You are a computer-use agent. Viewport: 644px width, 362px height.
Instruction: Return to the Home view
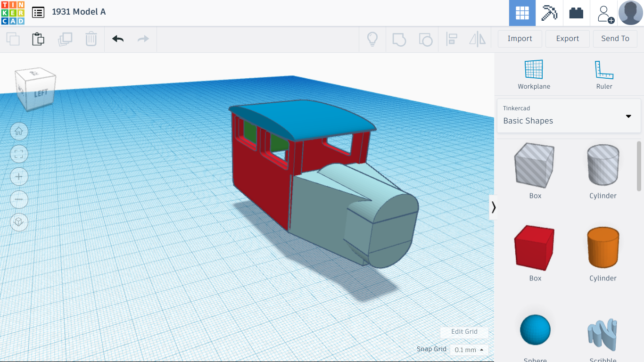[19, 132]
